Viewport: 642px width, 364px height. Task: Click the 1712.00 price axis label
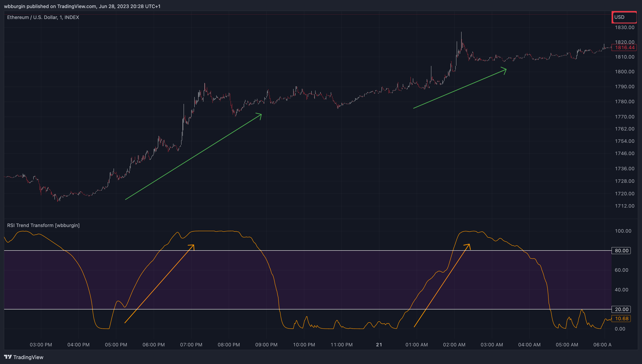click(625, 206)
